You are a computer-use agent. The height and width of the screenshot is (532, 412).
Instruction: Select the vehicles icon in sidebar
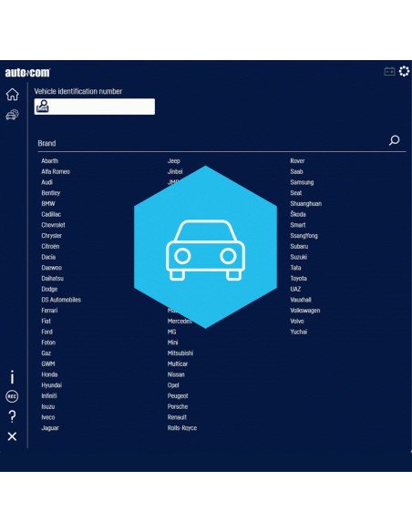click(x=12, y=115)
